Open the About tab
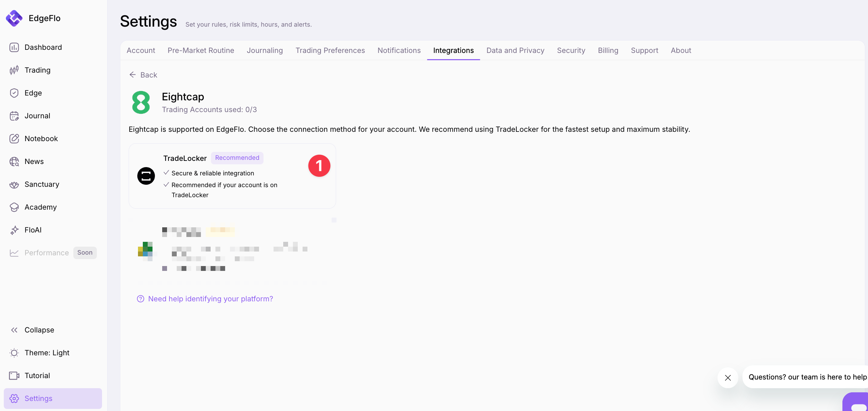 pos(681,51)
